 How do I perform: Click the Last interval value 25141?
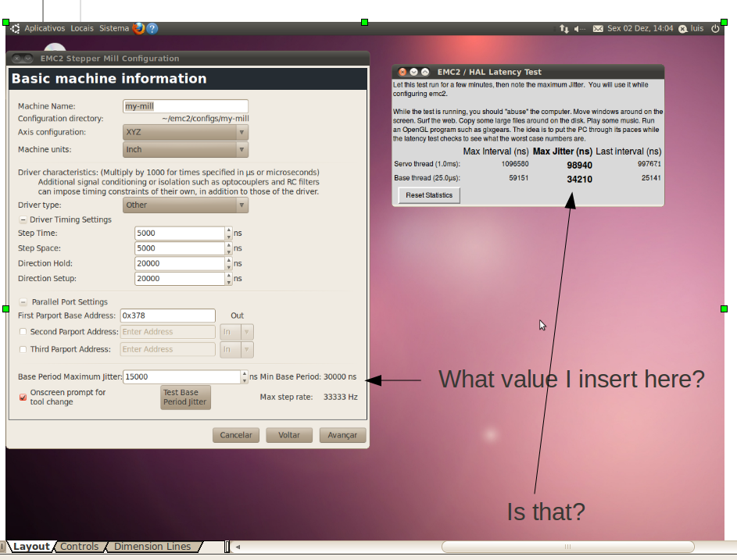click(651, 178)
